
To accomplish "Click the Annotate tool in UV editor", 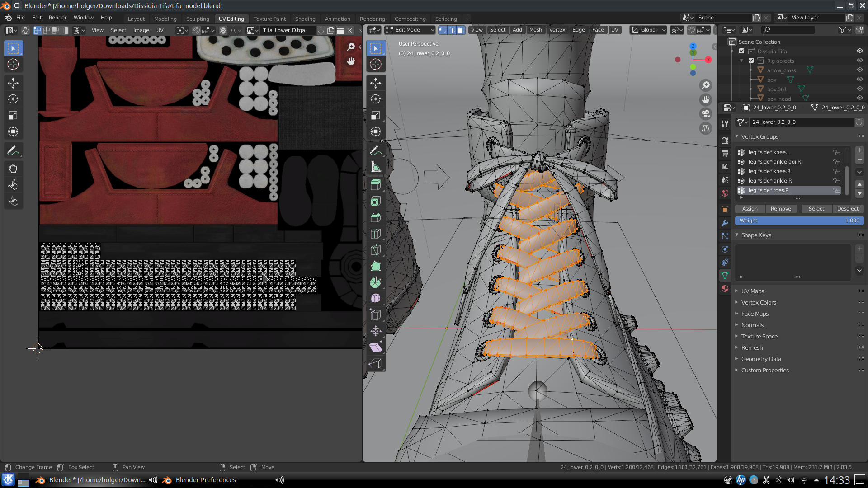I will tap(13, 150).
